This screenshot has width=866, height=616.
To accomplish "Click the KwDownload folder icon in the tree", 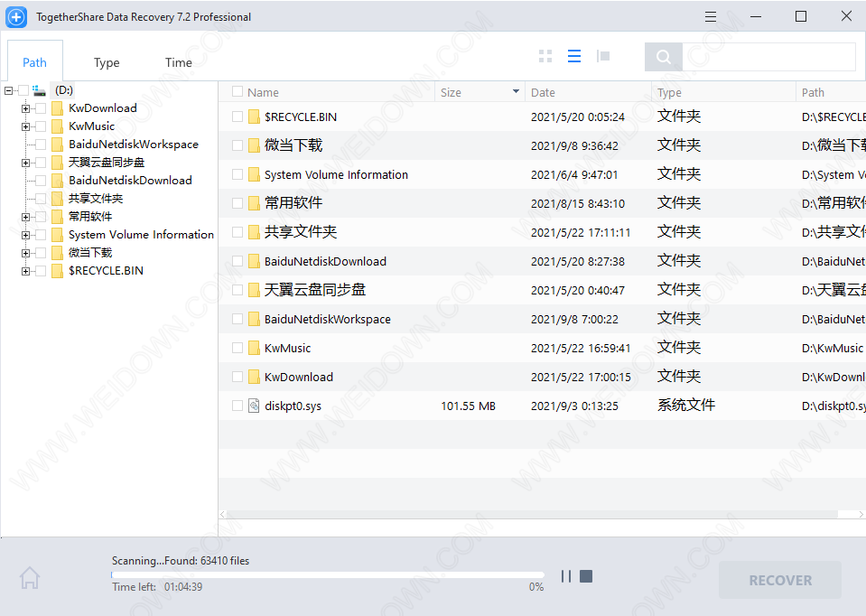I will [x=57, y=108].
